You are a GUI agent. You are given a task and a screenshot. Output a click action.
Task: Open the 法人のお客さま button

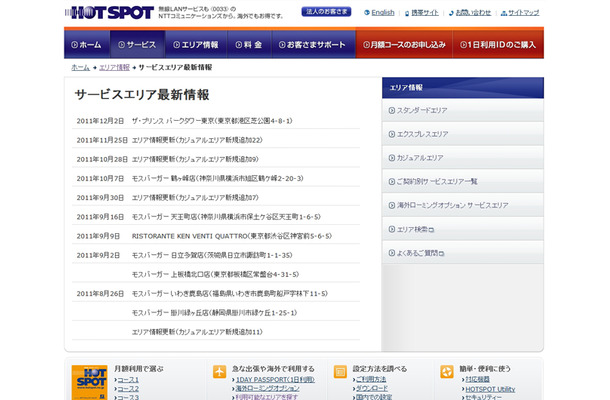(x=326, y=12)
